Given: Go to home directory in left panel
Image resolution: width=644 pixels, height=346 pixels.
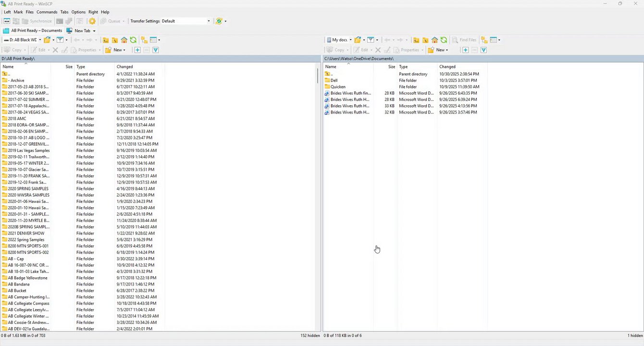Looking at the screenshot, I should [x=124, y=40].
